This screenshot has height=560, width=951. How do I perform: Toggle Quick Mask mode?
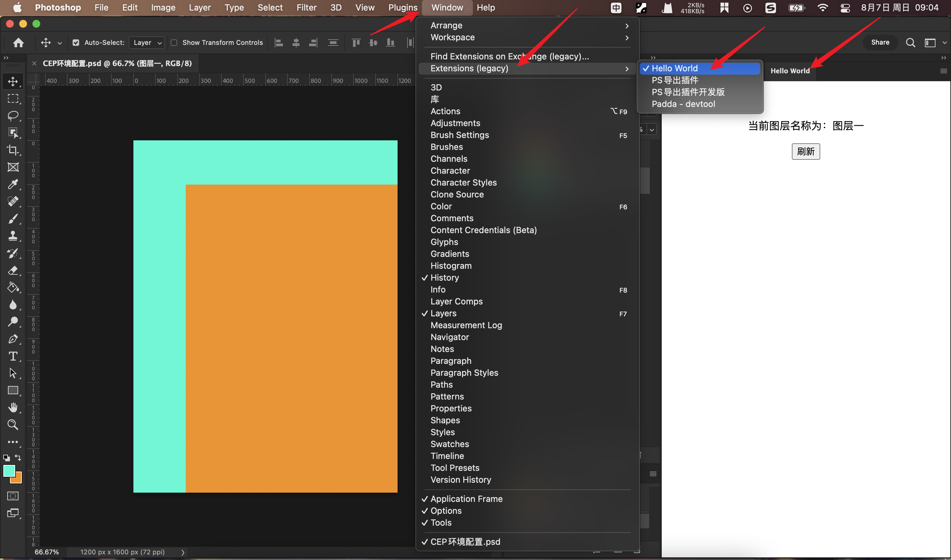pos(13,496)
